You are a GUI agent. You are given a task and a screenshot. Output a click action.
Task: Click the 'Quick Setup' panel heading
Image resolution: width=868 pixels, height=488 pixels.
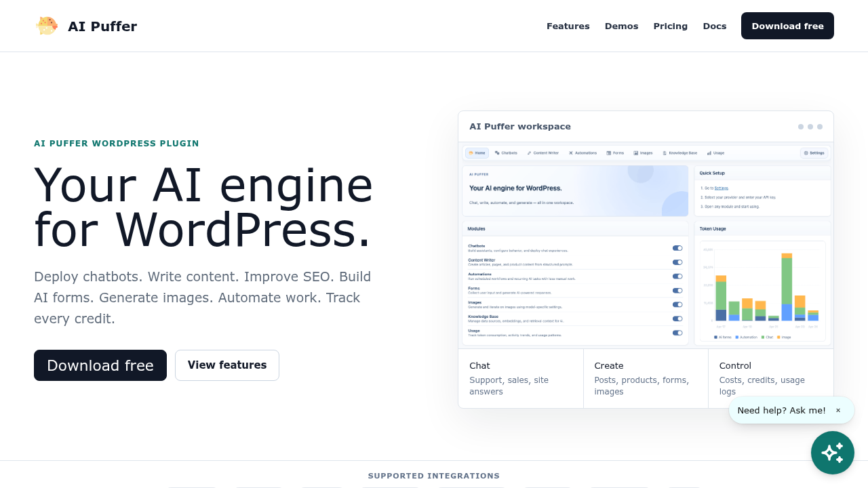coord(712,173)
